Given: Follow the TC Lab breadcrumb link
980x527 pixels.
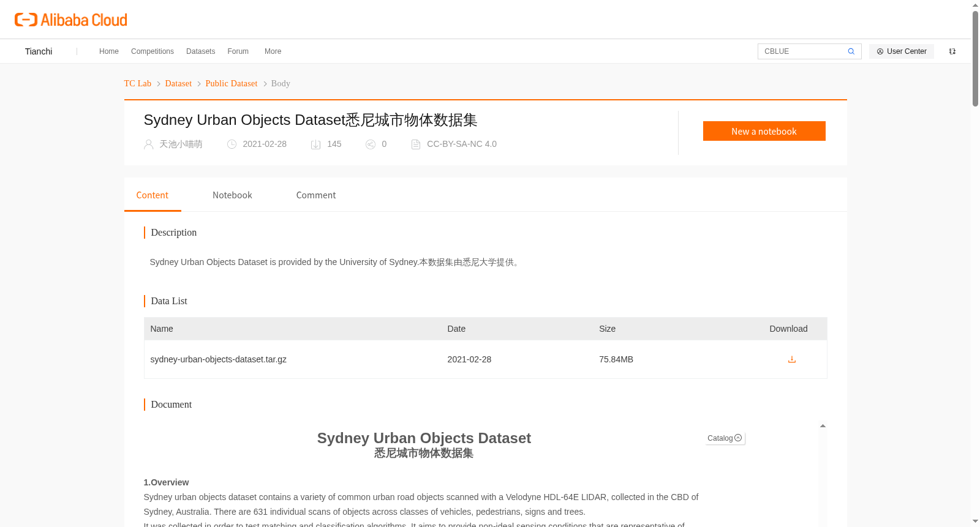Looking at the screenshot, I should click(x=138, y=83).
